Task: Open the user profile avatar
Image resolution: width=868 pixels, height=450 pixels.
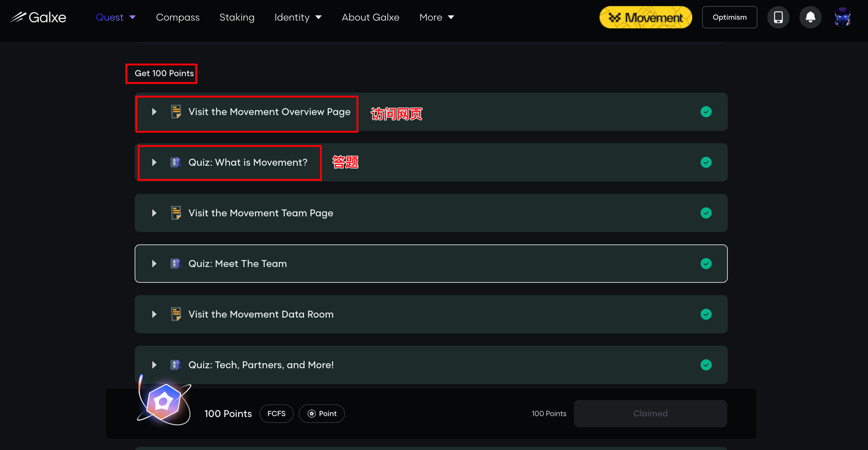Action: point(843,17)
